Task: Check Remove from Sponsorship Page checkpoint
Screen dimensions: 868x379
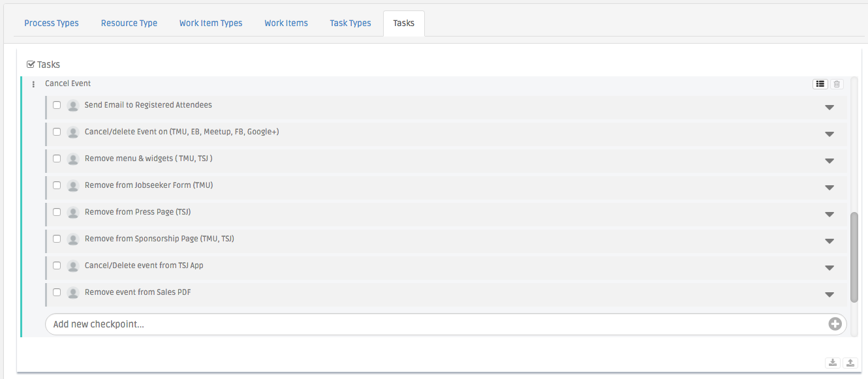Action: tap(57, 239)
